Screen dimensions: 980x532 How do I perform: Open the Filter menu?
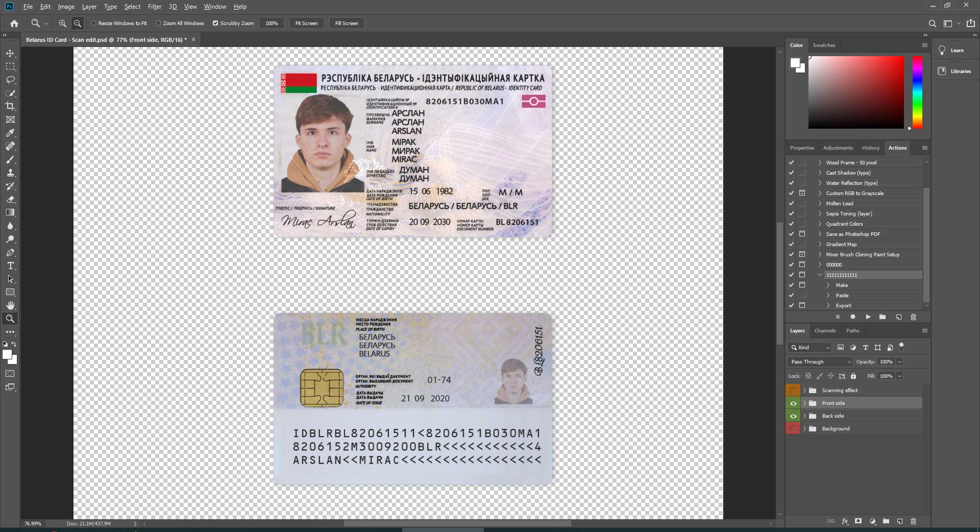click(154, 7)
